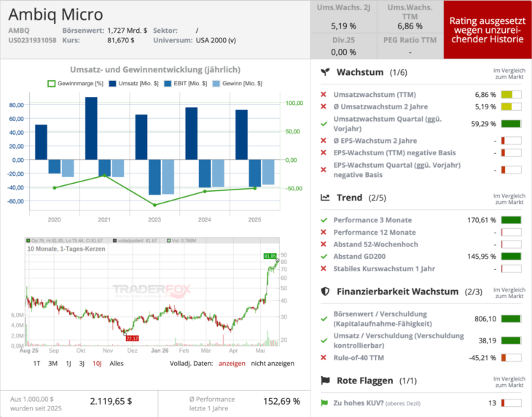The image size is (532, 417).
Task: Click the Kurs value 81,670 $
Action: click(x=121, y=40)
